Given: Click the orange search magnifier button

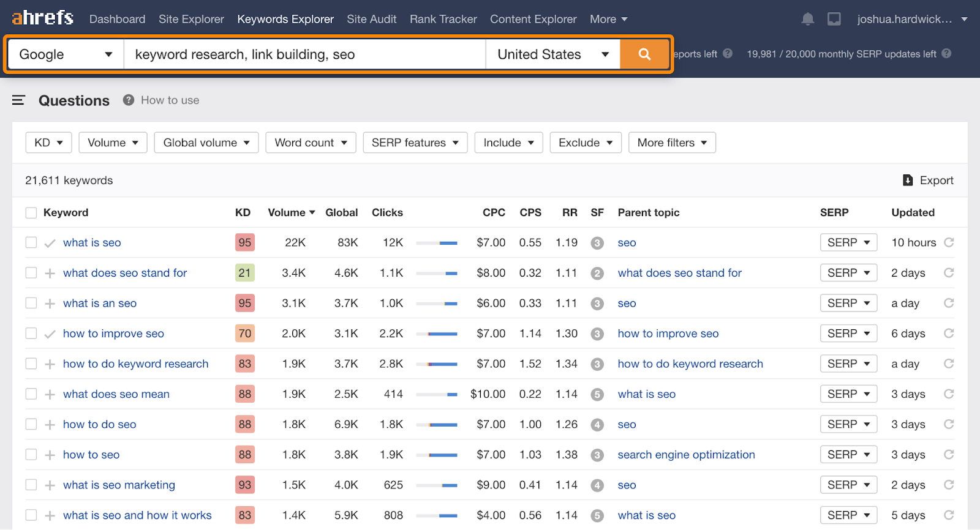Looking at the screenshot, I should tap(644, 54).
